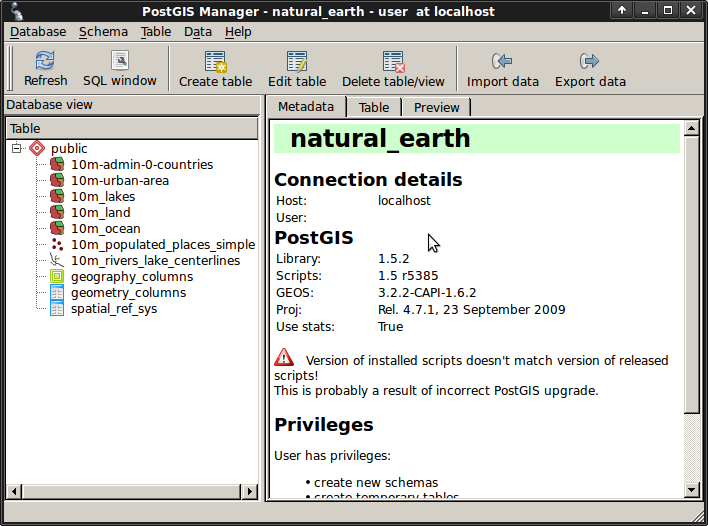Screen dimensions: 708x526
Task: Click the 'Privileges' heading
Action: [324, 425]
